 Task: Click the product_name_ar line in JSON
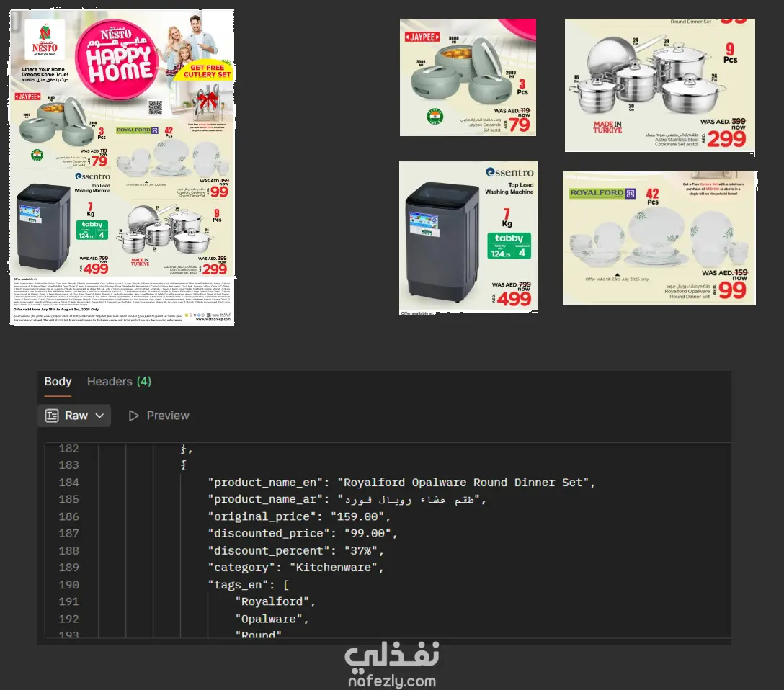click(x=347, y=500)
